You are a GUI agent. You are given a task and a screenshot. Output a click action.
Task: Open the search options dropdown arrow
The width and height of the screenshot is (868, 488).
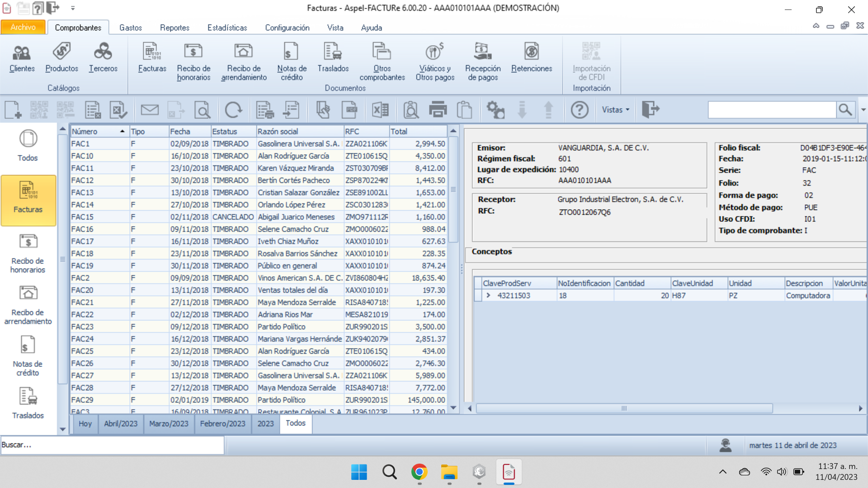(863, 110)
